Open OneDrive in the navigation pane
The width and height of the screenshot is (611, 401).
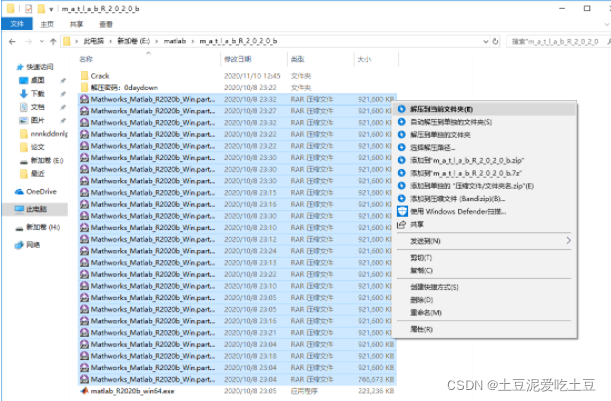[41, 191]
